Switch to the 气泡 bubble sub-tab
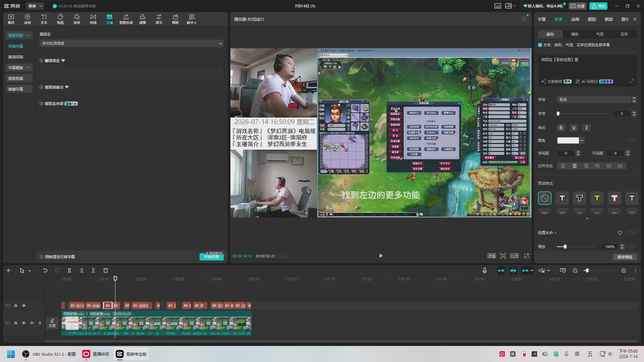Screen dimensions: 644x362 pos(600,34)
